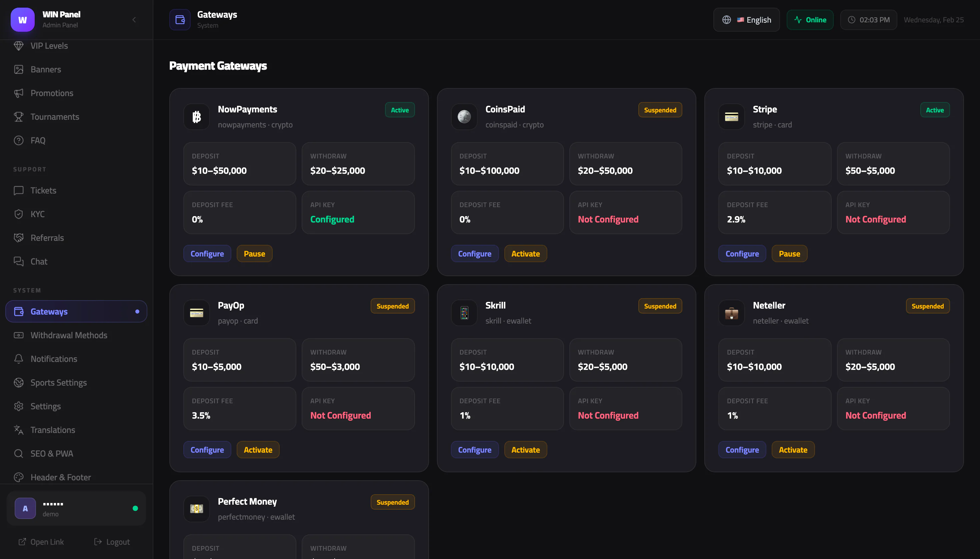Screen dimensions: 980x559
Task: Activate the CoinsPaid gateway
Action: click(x=525, y=254)
